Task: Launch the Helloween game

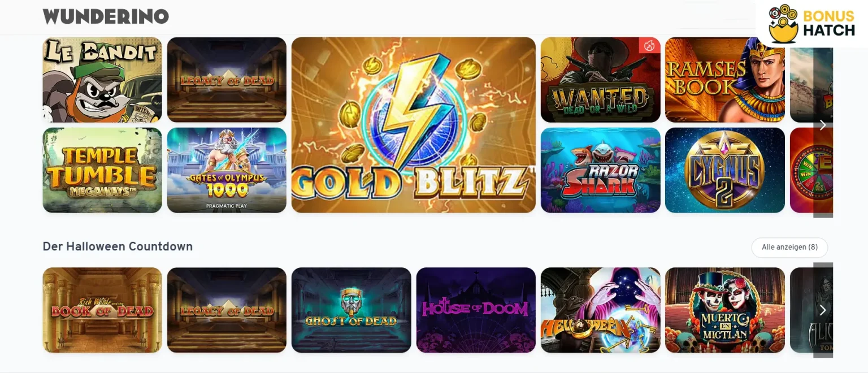Action: pyautogui.click(x=600, y=310)
